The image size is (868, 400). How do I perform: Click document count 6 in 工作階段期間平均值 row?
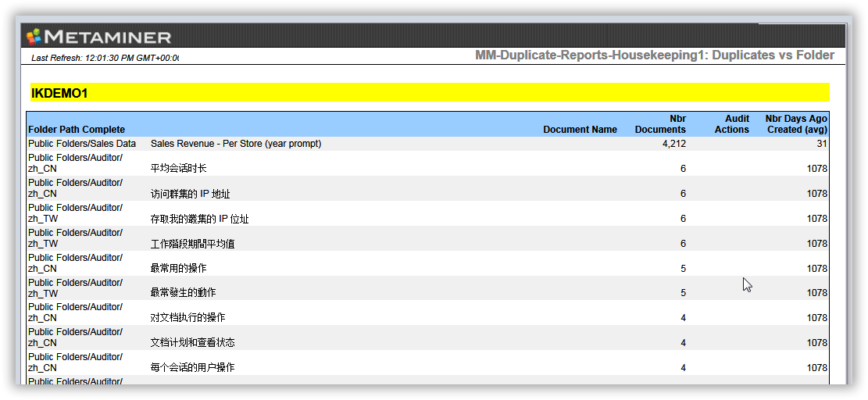[683, 244]
